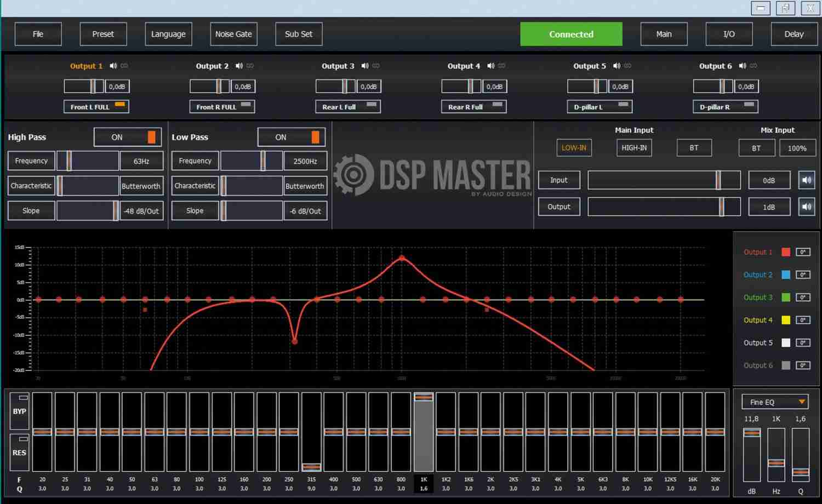Select BT under Mix Input

(756, 148)
